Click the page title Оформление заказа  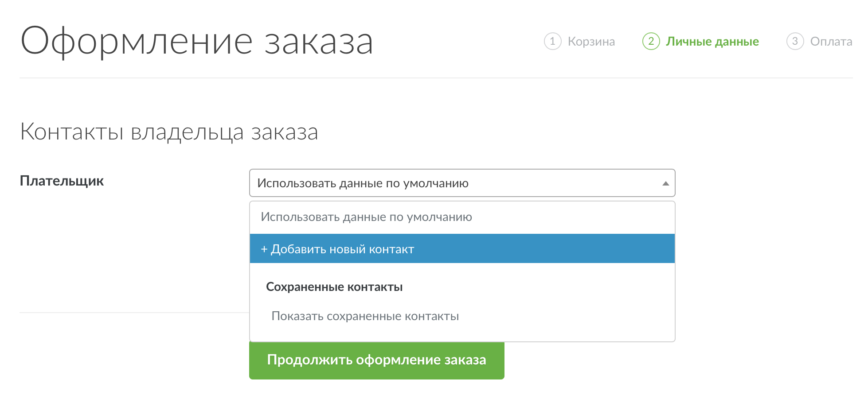(x=197, y=42)
